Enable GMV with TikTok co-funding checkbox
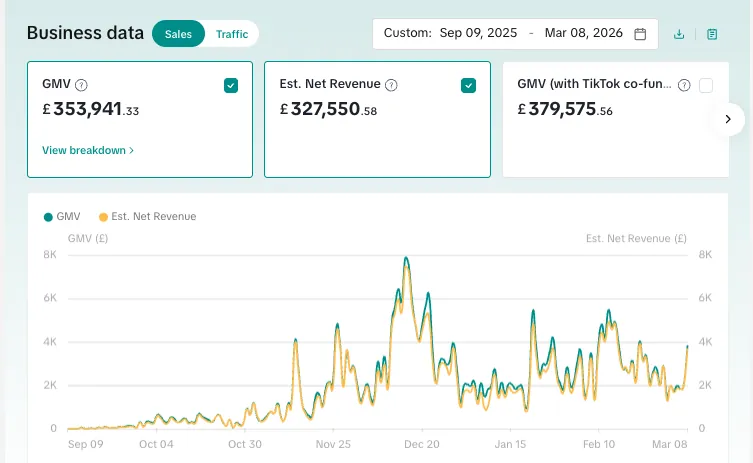The height and width of the screenshot is (463, 753). coord(706,85)
